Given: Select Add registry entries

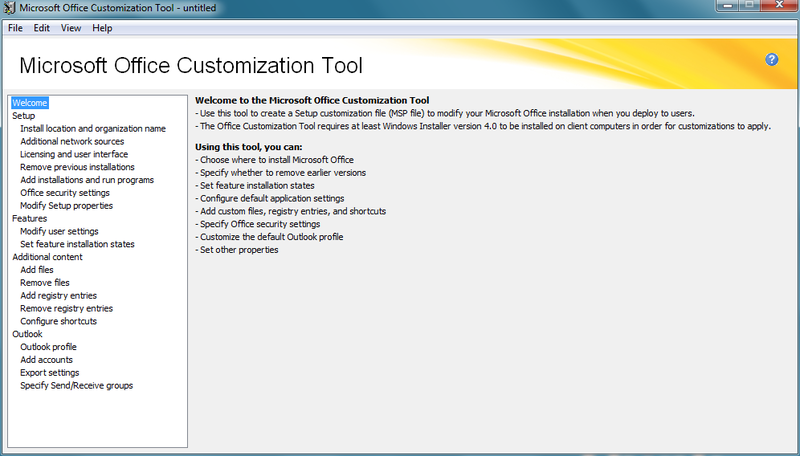Looking at the screenshot, I should point(58,295).
